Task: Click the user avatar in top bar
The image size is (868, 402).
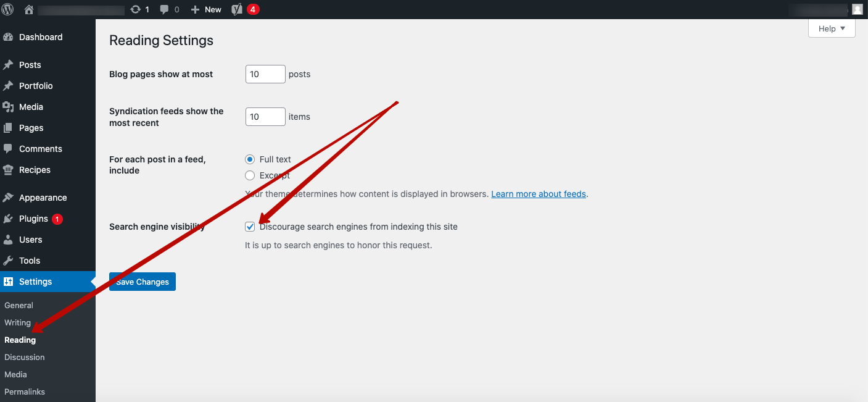Action: (x=857, y=9)
